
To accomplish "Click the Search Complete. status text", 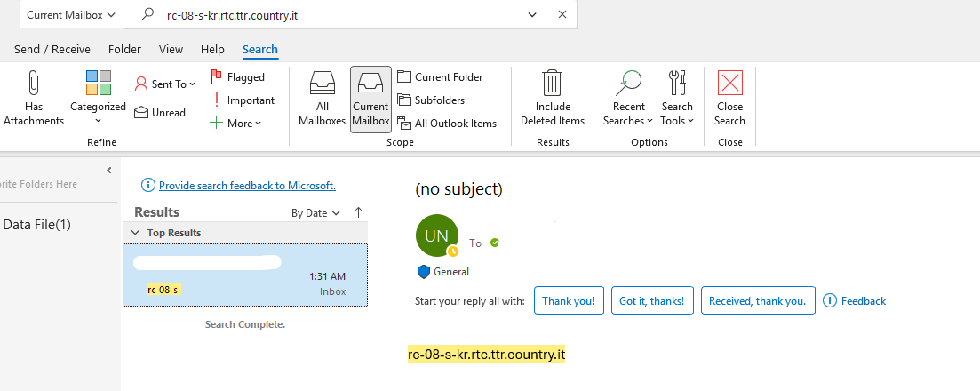I will point(245,324).
